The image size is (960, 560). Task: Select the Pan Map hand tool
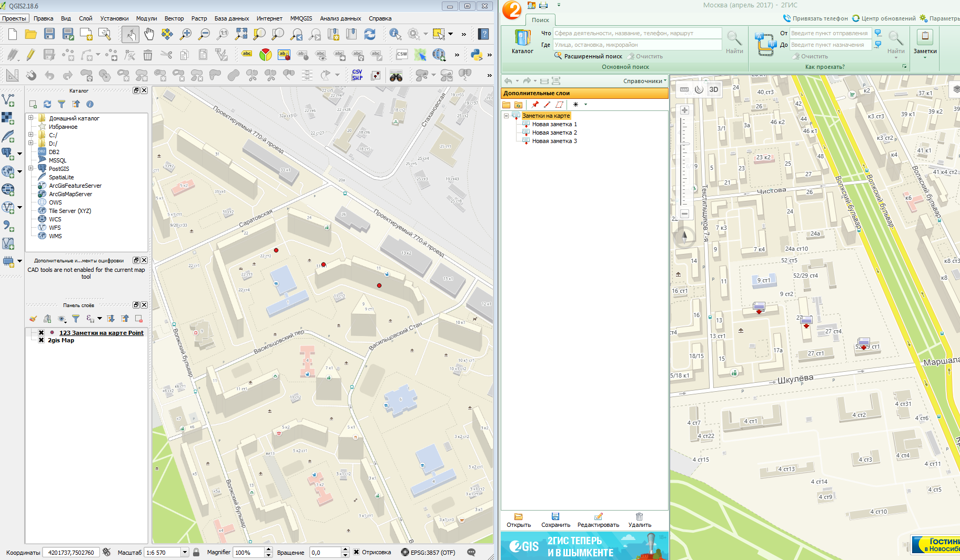pyautogui.click(x=149, y=35)
